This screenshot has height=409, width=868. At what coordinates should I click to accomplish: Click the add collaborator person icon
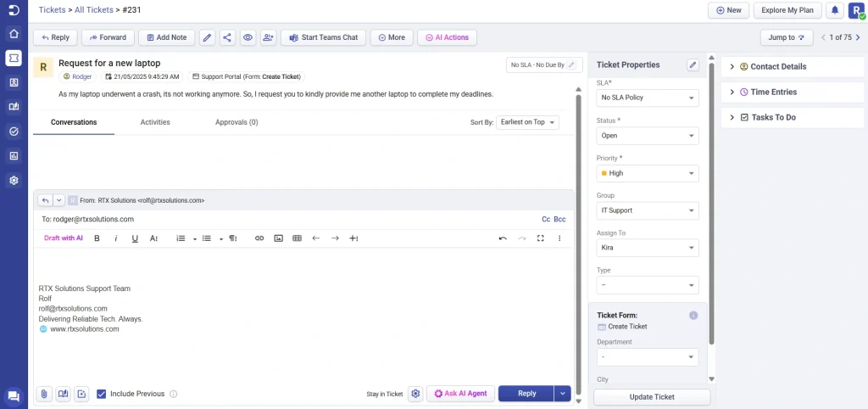click(x=268, y=37)
